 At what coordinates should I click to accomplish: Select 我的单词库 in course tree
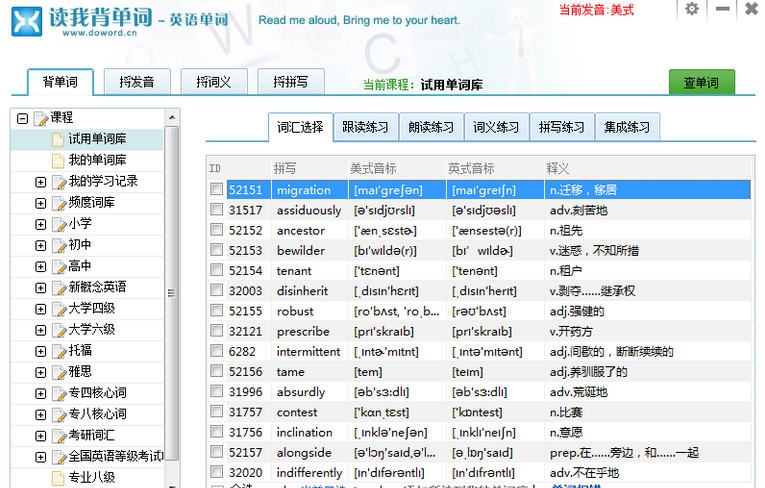click(97, 160)
